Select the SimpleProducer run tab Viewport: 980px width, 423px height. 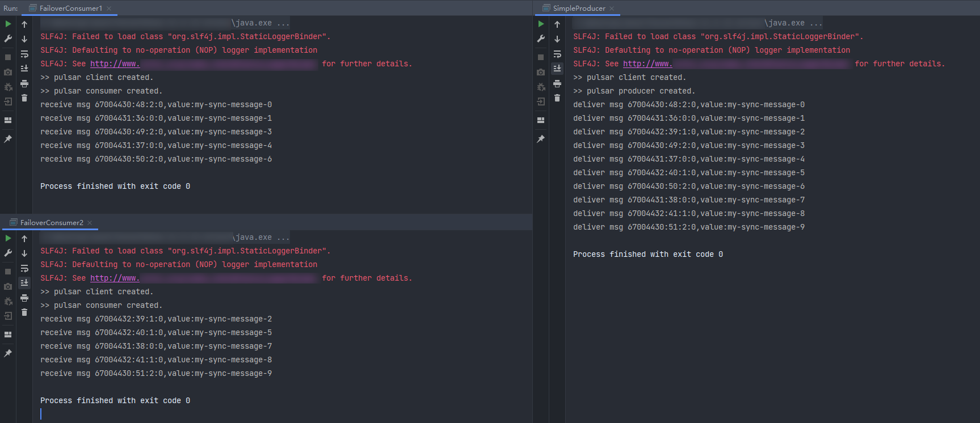coord(579,9)
